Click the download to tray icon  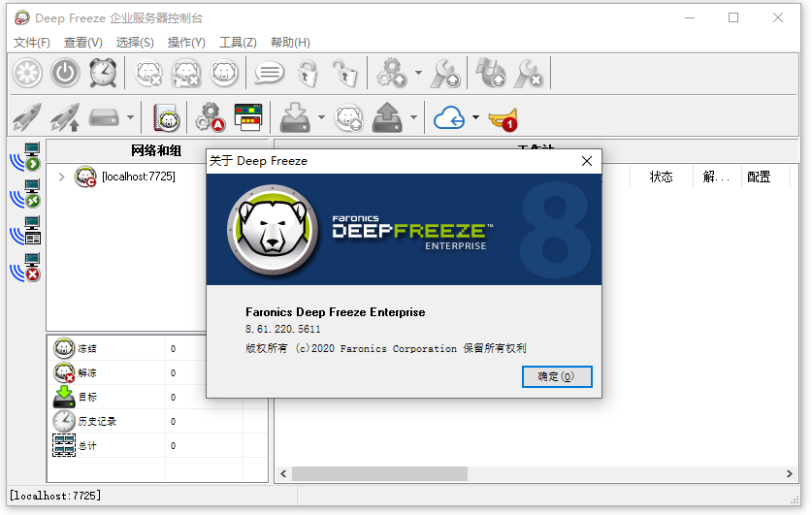click(x=295, y=117)
